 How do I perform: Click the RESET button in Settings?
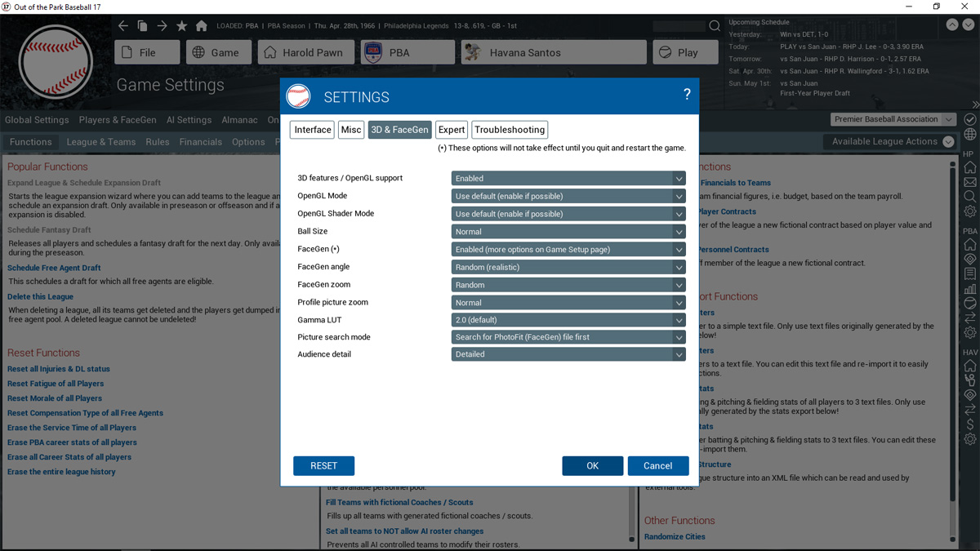[x=323, y=465]
